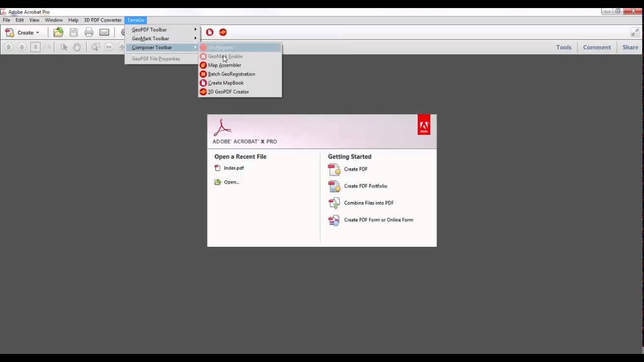Click the green Open folder icon

(217, 182)
